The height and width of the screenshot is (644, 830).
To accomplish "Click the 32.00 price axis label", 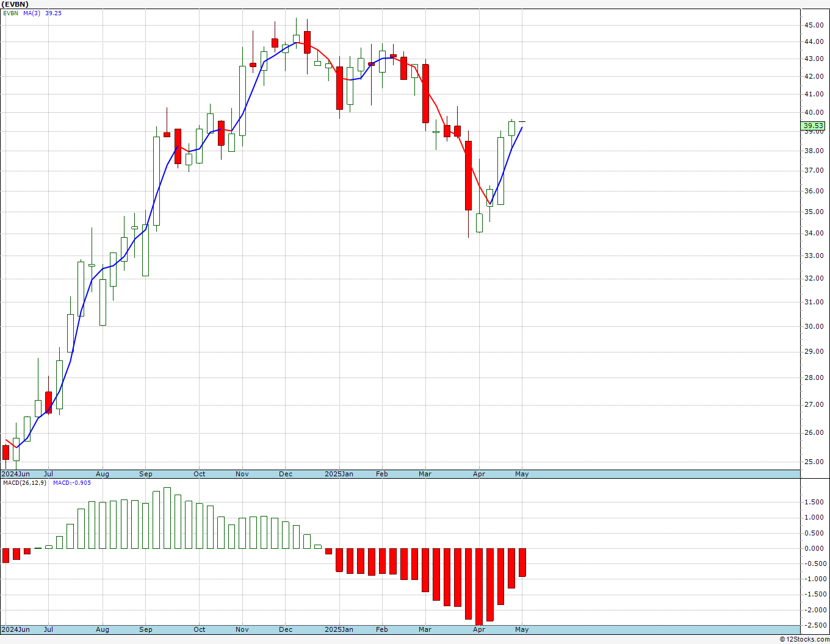I will pos(814,278).
